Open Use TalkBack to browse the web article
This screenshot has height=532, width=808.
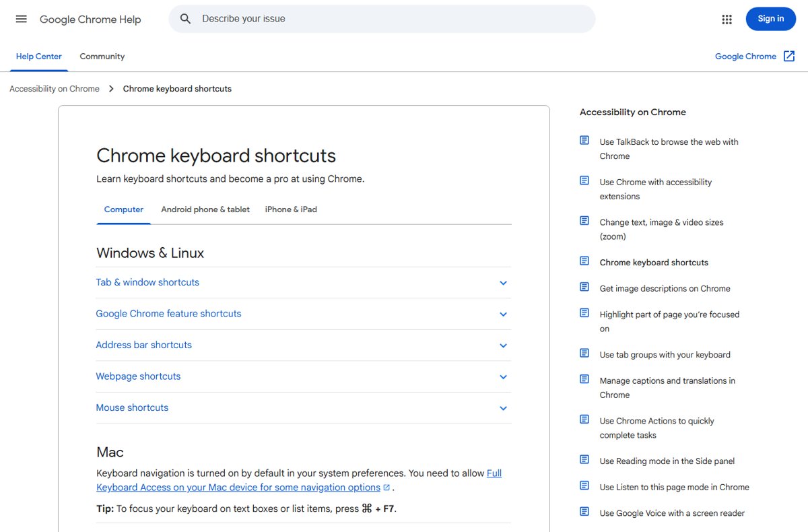[669, 149]
